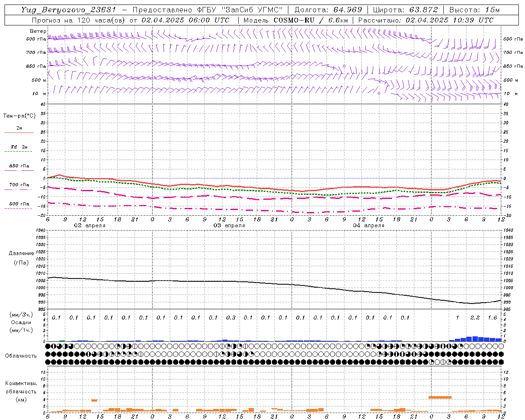Select the (мм/1ч.) precipitation unit label
This screenshot has width=525, height=420.
click(x=21, y=330)
